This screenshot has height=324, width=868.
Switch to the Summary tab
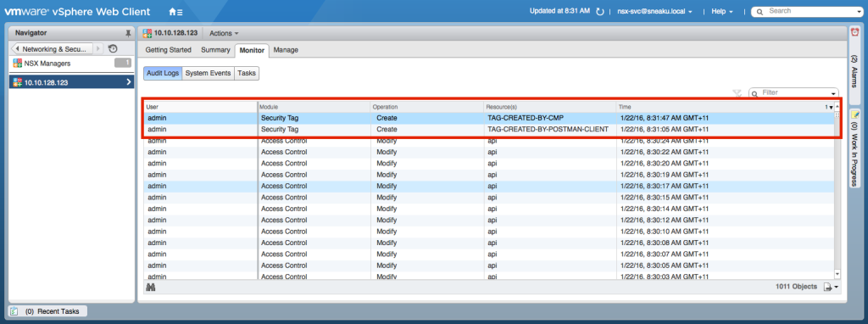(215, 50)
